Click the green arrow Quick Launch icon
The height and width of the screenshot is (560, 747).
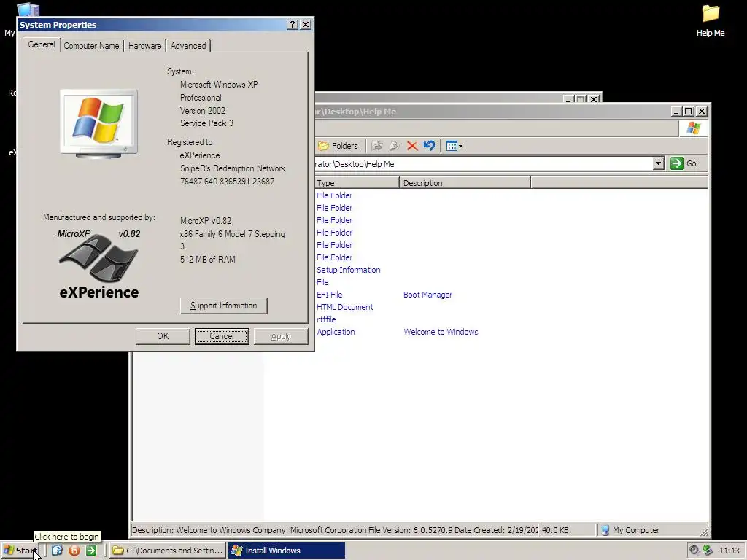click(x=91, y=551)
